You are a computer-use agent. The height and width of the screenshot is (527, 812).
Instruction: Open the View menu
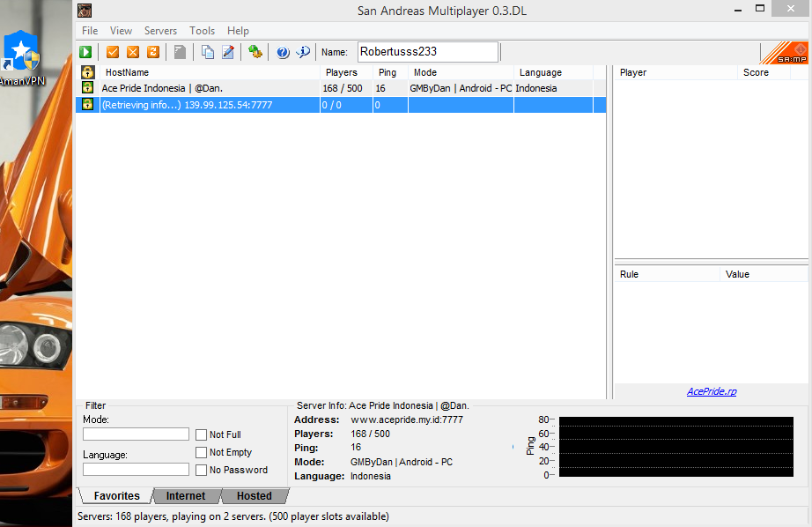121,31
